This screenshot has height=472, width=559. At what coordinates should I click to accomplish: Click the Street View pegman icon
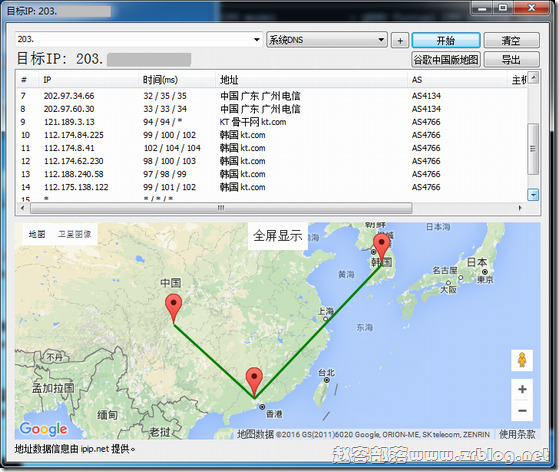(522, 360)
